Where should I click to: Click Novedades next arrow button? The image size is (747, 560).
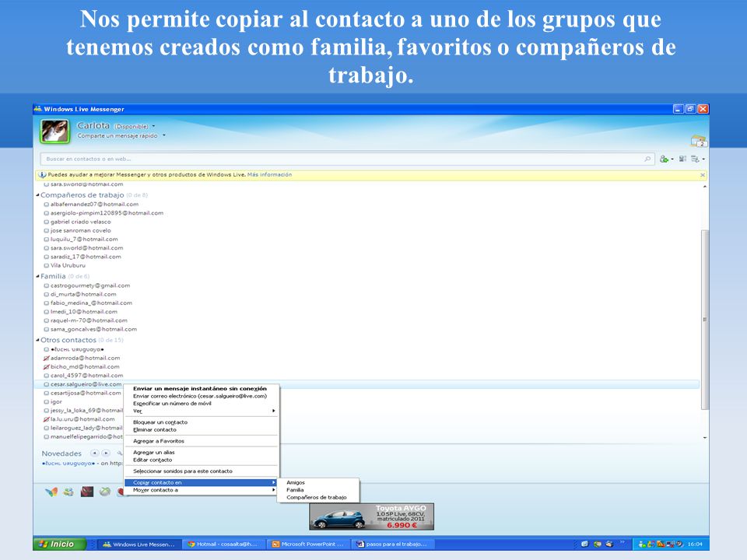point(106,453)
